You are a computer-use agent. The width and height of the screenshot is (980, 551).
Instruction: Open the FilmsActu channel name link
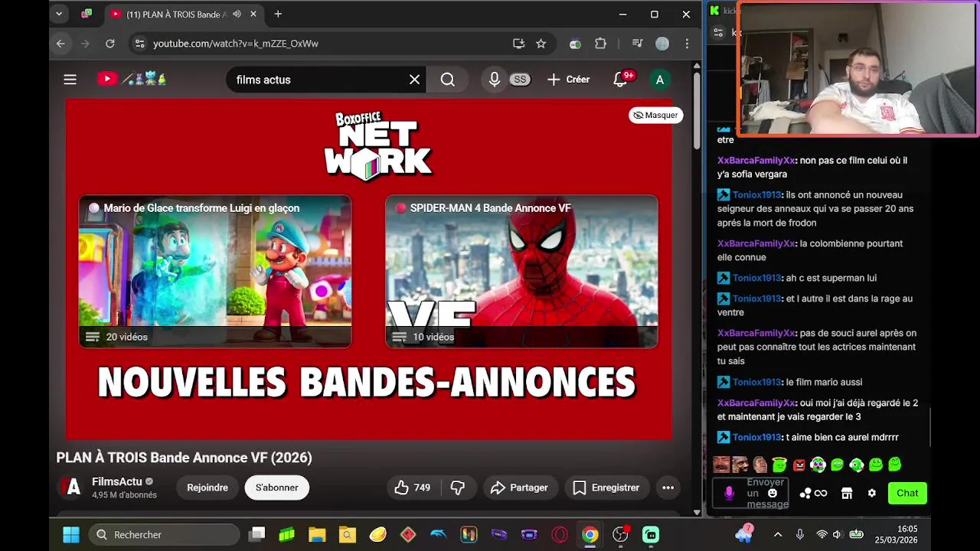tap(117, 481)
